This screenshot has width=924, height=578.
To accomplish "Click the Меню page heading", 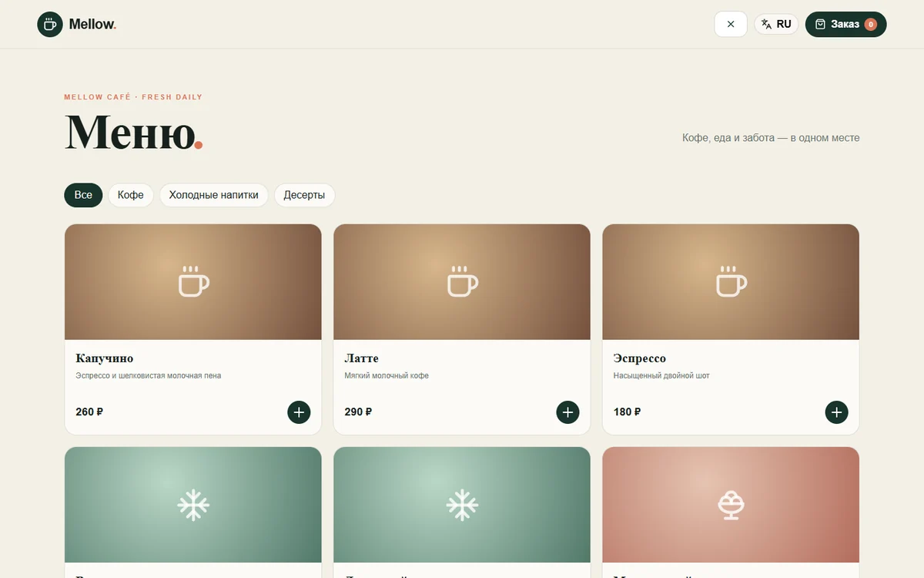I will [x=133, y=133].
